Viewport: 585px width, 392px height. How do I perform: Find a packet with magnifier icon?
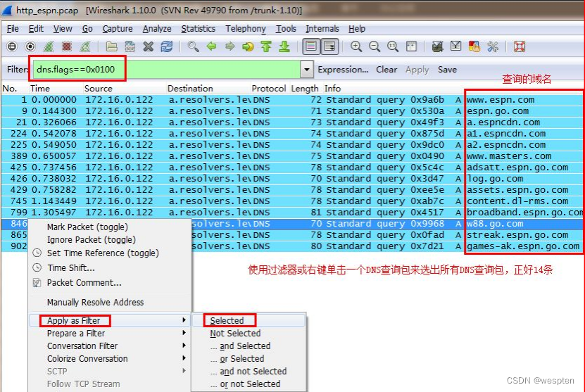(193, 46)
